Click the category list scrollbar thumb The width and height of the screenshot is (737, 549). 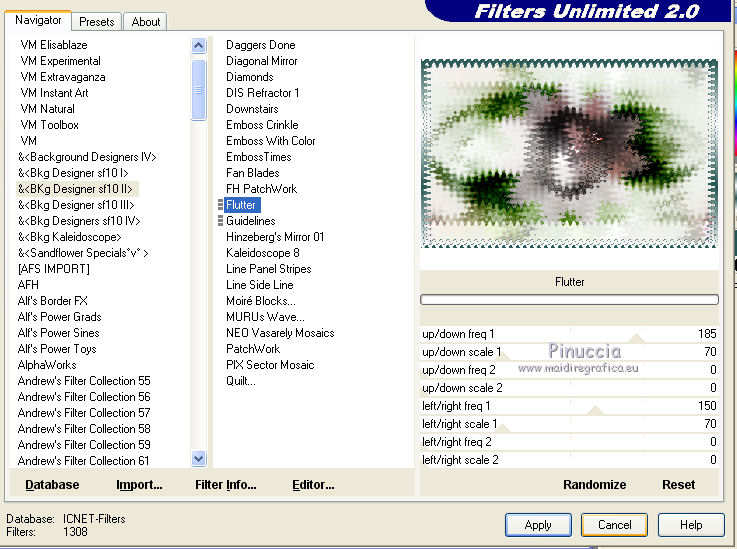point(199,89)
